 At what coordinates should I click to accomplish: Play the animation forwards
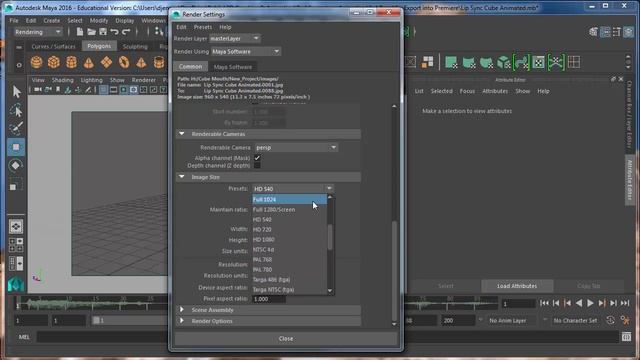590,303
